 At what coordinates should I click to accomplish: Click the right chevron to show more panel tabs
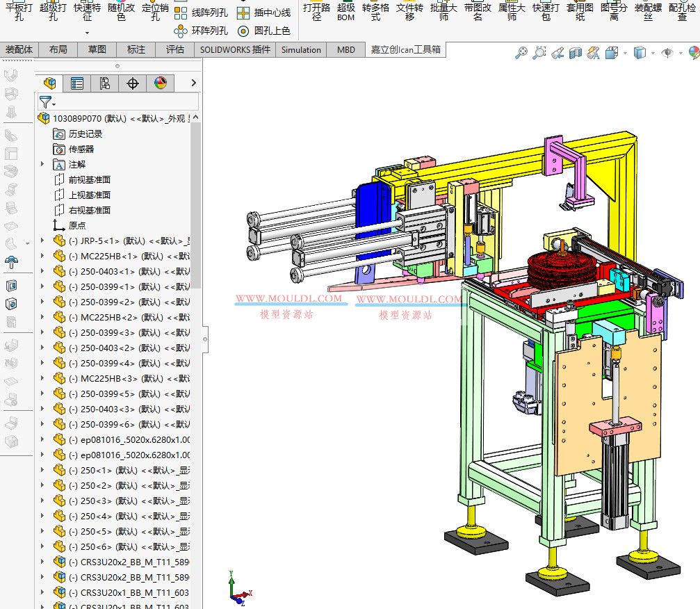(193, 83)
